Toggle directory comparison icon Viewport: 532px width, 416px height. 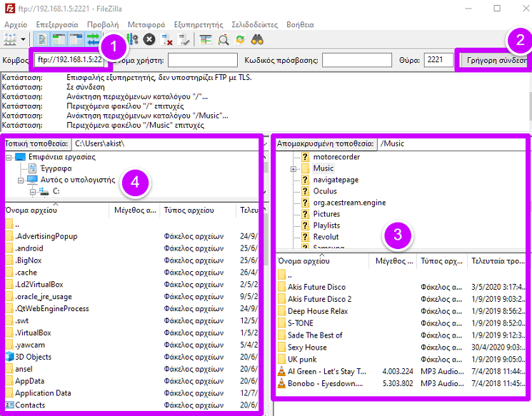(x=223, y=40)
